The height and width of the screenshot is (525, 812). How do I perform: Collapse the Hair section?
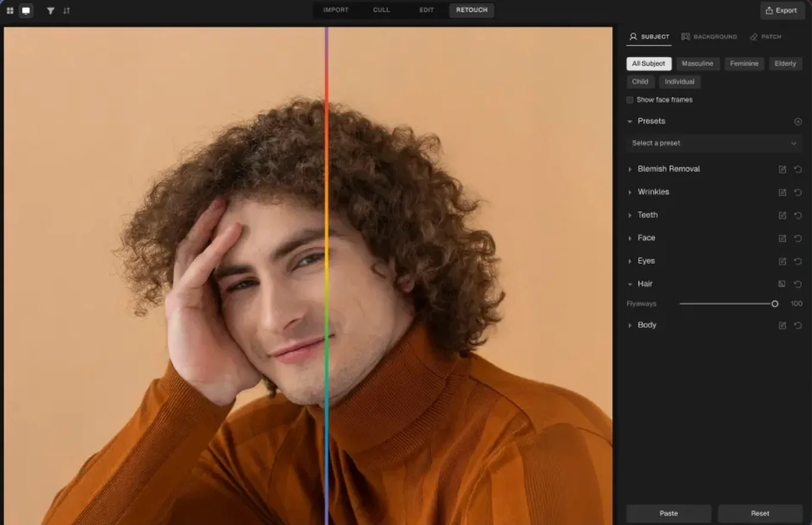click(x=630, y=284)
